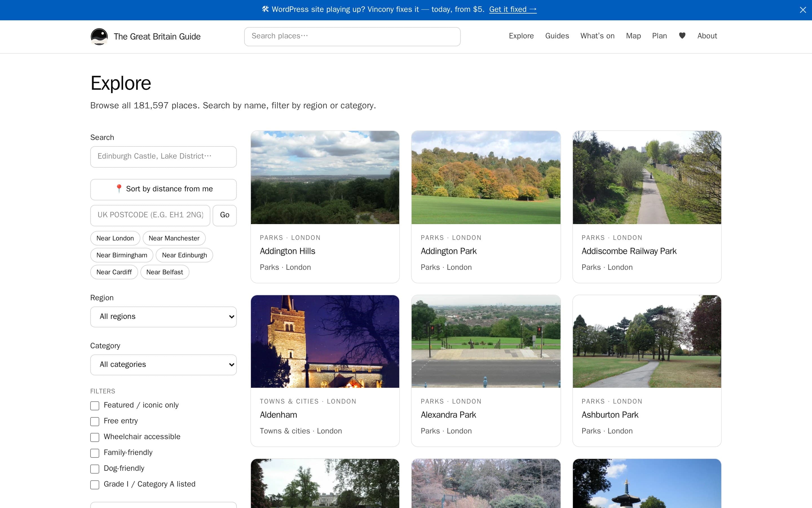Open the Aldenham title link
This screenshot has height=508, width=812.
click(x=278, y=415)
